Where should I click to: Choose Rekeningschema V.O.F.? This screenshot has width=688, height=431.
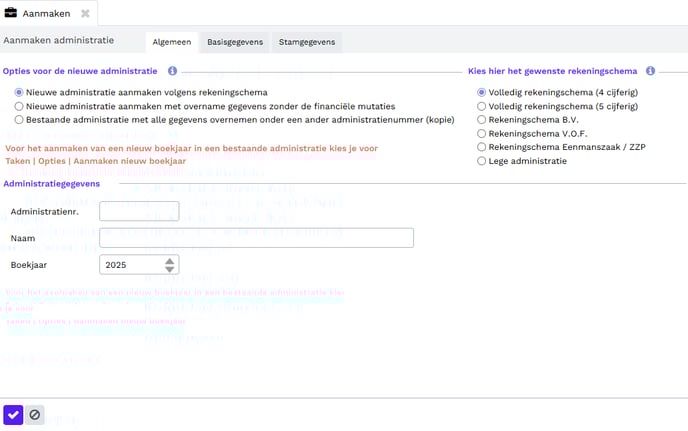click(481, 133)
